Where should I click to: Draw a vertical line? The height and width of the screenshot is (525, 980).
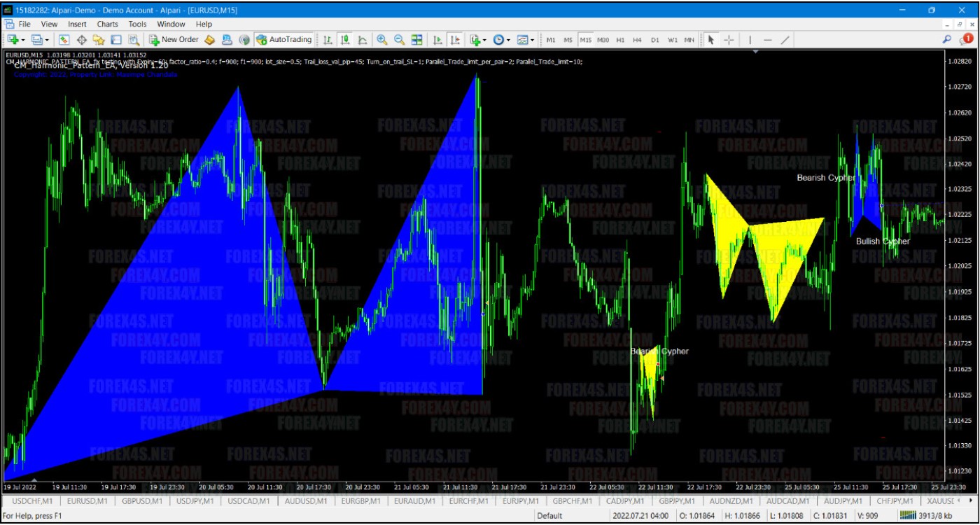[x=750, y=40]
